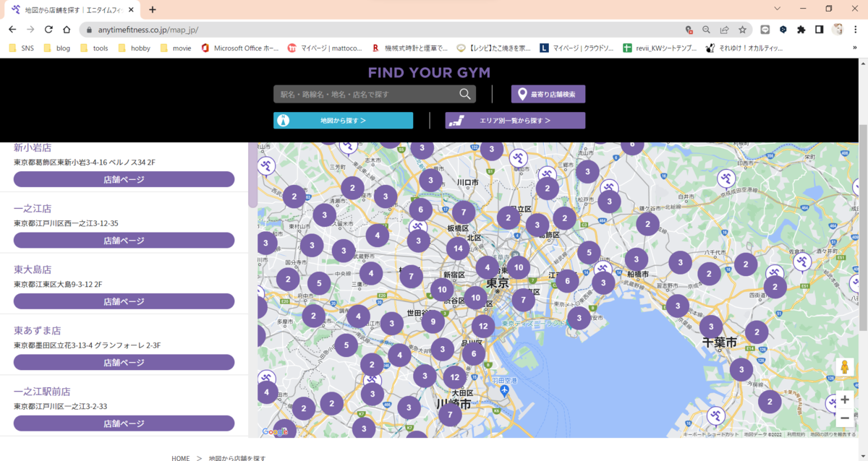The height and width of the screenshot is (461, 868).
Task: Bookmark this tab with the star icon
Action: pyautogui.click(x=742, y=30)
